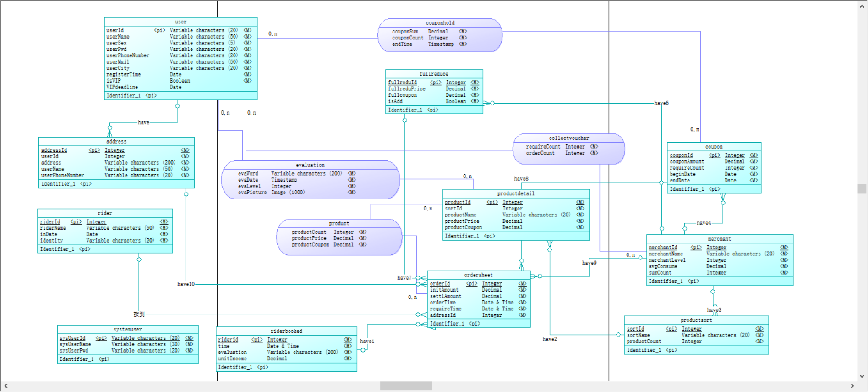868x392 pixels.
Task: Select the address entity title
Action: click(x=116, y=142)
